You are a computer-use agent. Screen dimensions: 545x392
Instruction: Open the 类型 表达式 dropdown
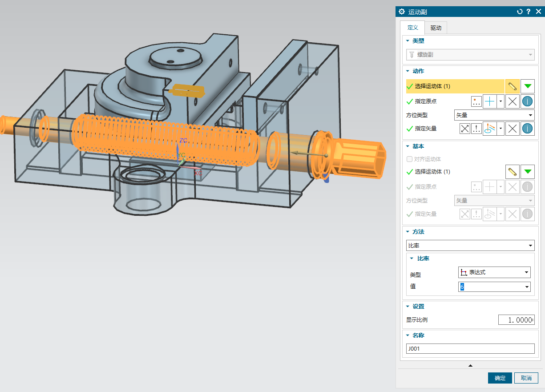pyautogui.click(x=494, y=272)
